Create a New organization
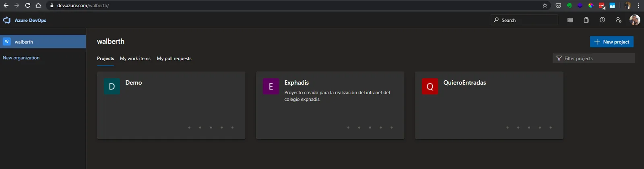644x169 pixels. click(x=21, y=58)
